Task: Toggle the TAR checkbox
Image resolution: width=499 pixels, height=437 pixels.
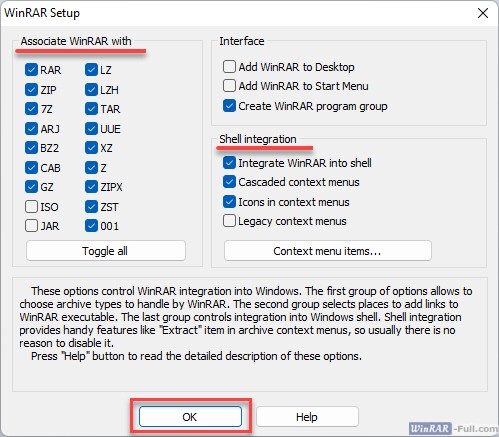Action: click(91, 109)
